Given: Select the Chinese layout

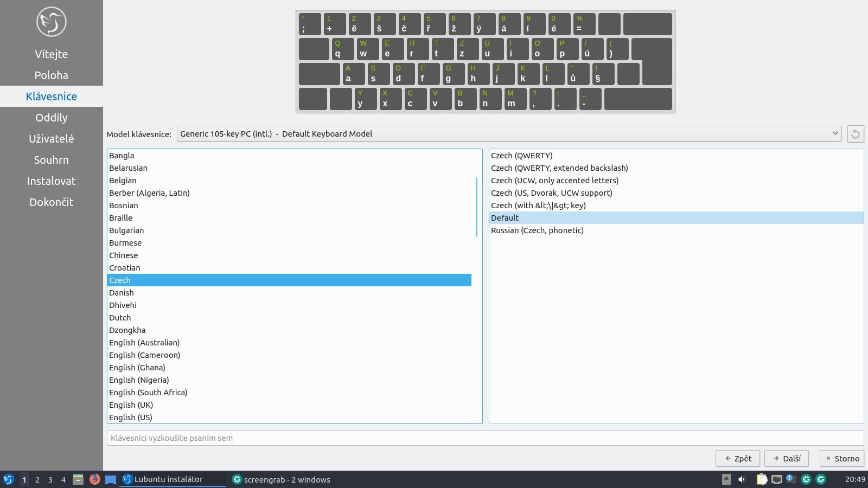Looking at the screenshot, I should tap(289, 255).
